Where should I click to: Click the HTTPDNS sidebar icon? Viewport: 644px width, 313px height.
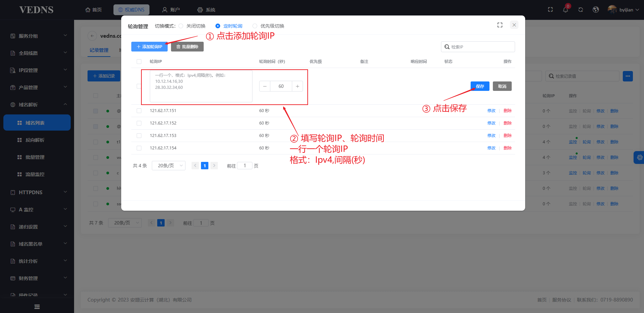tap(13, 193)
